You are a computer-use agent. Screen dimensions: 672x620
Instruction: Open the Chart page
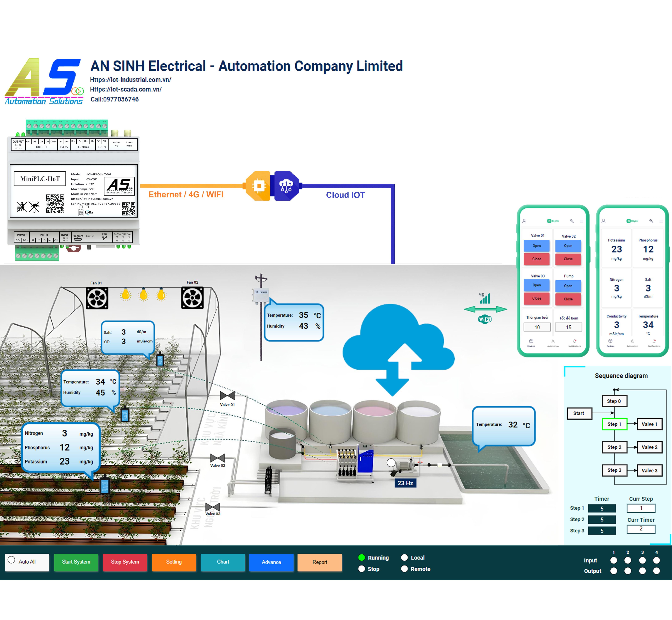point(223,562)
